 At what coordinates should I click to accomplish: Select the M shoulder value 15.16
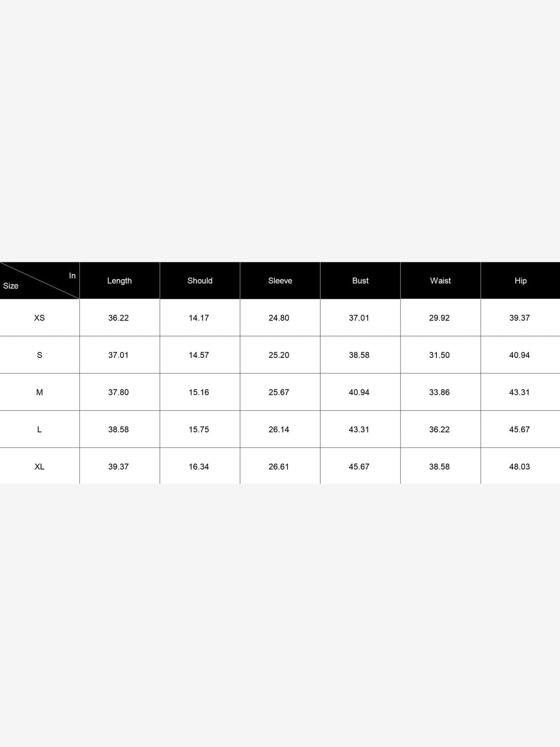[x=199, y=392]
